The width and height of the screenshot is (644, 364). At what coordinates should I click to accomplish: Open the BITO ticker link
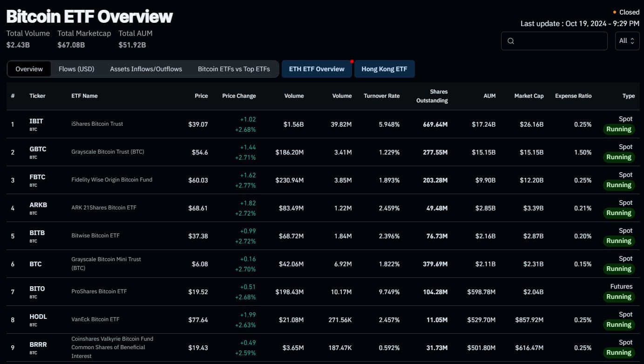pos(37,289)
